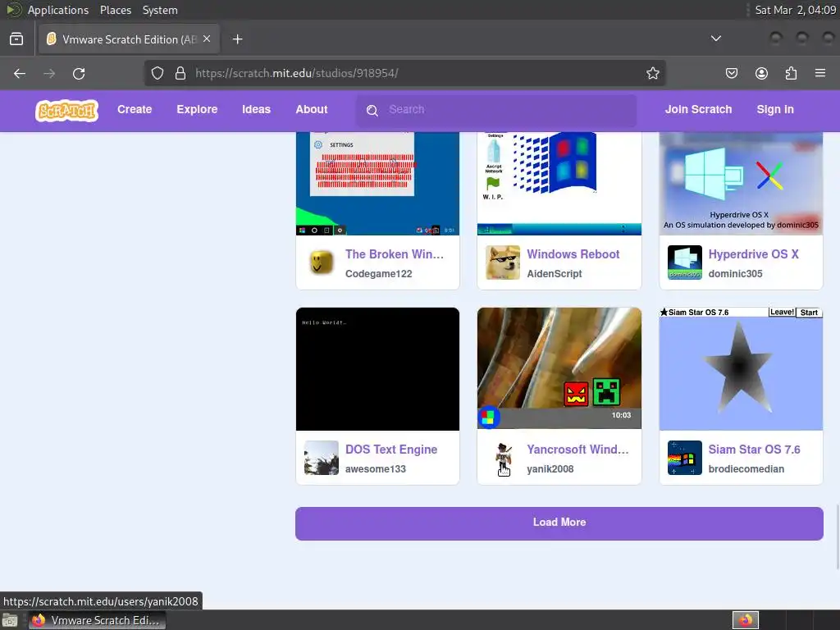Open Codegame122's smiley avatar
This screenshot has width=840, height=630.
click(322, 262)
